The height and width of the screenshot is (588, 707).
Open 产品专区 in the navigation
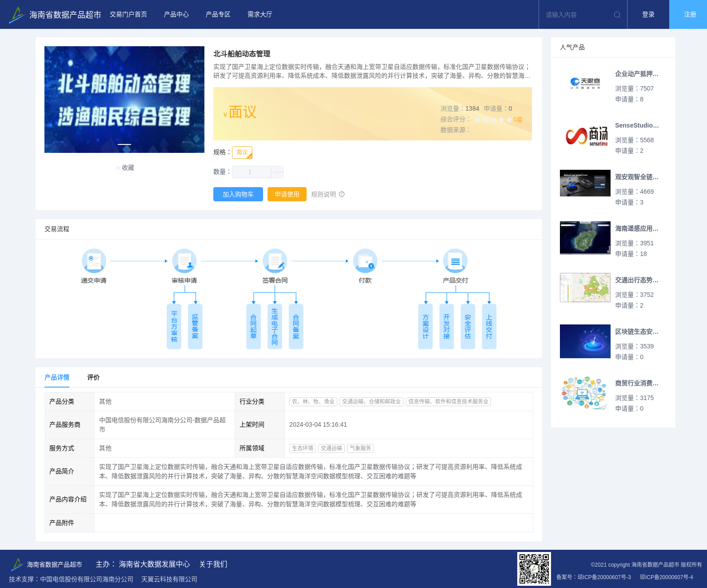tap(218, 15)
